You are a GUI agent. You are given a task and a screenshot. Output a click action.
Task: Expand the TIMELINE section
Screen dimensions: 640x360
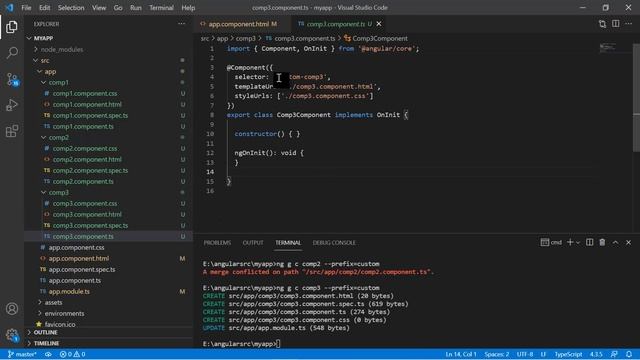pyautogui.click(x=47, y=343)
